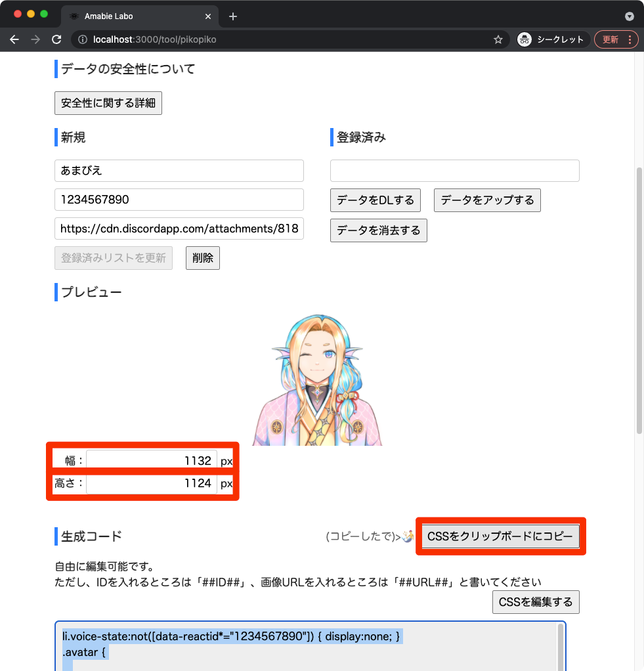The image size is (644, 671).
Task: Copy CSS with CSSをクリップボードにコピー button
Action: click(500, 536)
